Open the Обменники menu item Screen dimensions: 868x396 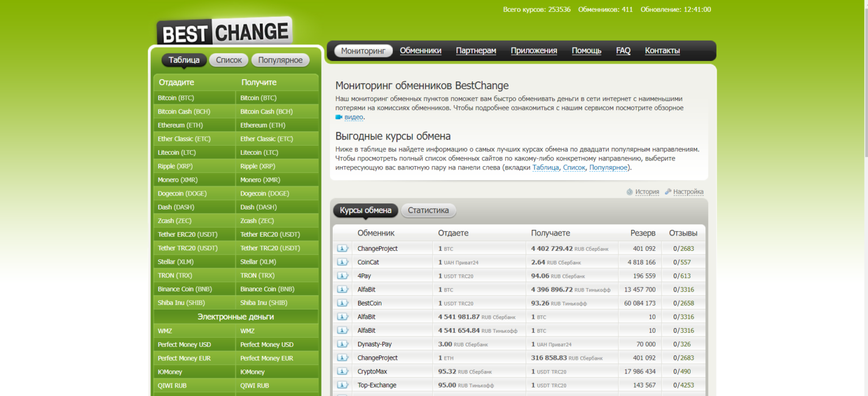(x=420, y=51)
